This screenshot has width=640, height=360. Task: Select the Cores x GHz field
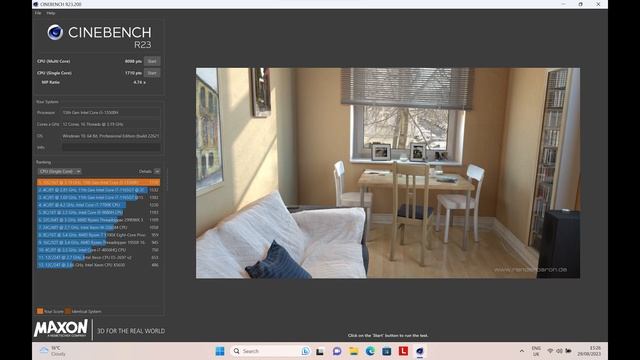coord(111,124)
